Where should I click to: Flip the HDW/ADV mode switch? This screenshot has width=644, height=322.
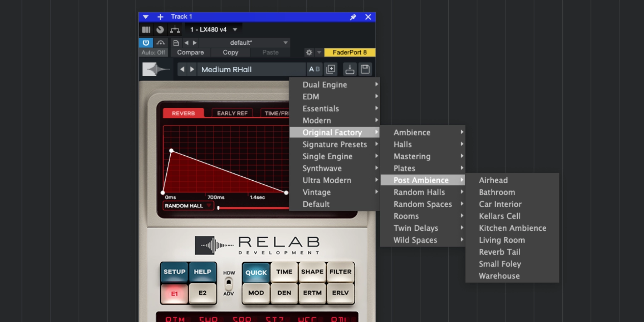[229, 284]
